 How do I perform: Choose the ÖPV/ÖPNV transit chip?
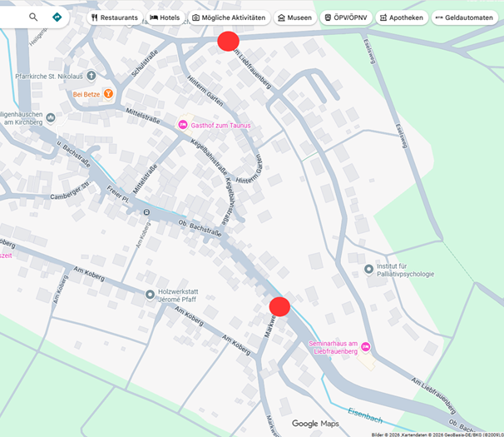pyautogui.click(x=346, y=17)
